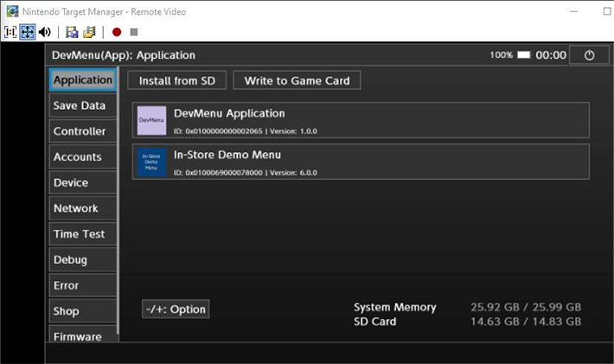The width and height of the screenshot is (614, 364).
Task: Click the 100% battery percentage
Action: pos(502,54)
